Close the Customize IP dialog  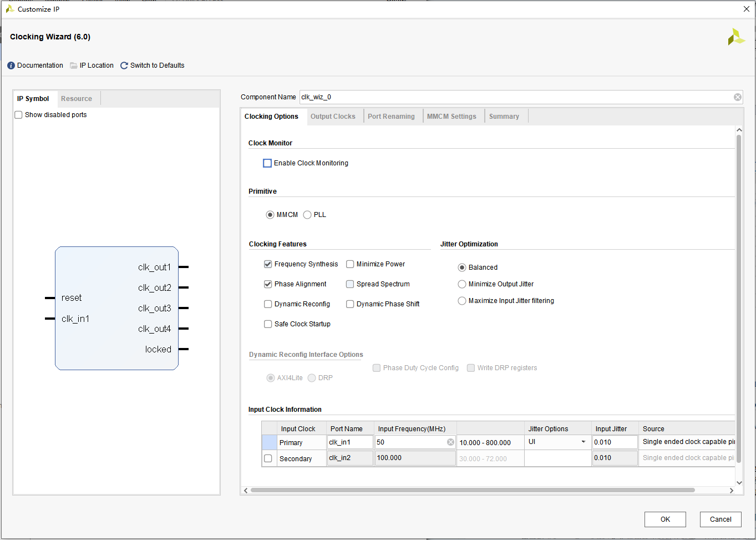pyautogui.click(x=747, y=9)
